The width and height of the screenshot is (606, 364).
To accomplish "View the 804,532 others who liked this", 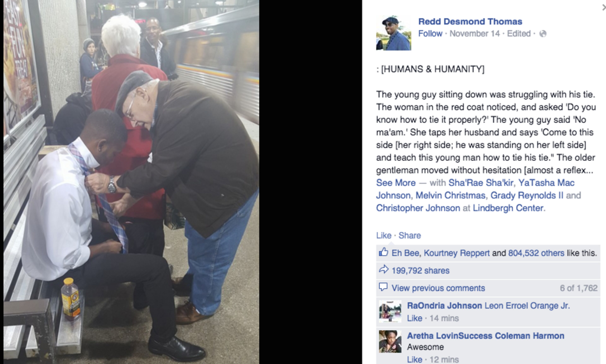I will [536, 253].
